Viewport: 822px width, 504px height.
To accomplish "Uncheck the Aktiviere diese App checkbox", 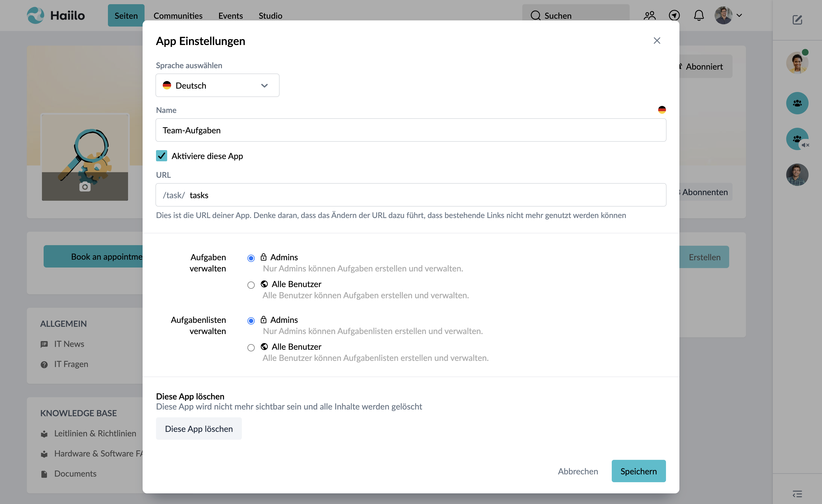I will coord(162,156).
